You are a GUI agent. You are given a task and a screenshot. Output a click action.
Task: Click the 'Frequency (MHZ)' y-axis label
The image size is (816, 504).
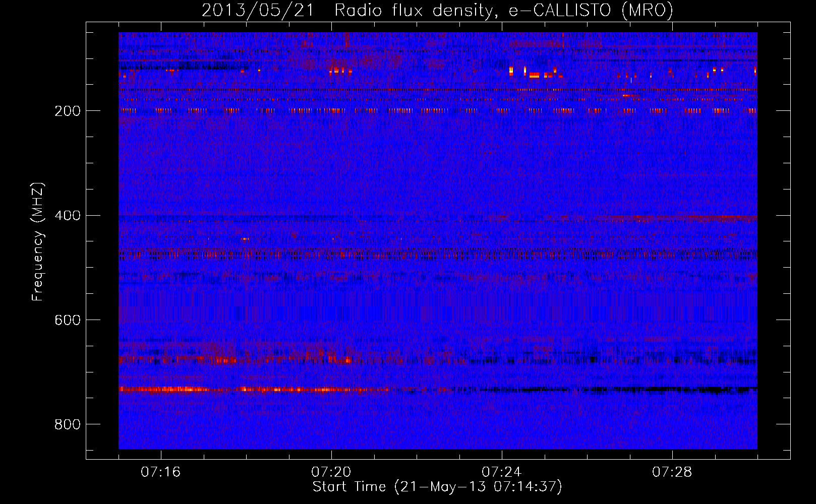[38, 241]
